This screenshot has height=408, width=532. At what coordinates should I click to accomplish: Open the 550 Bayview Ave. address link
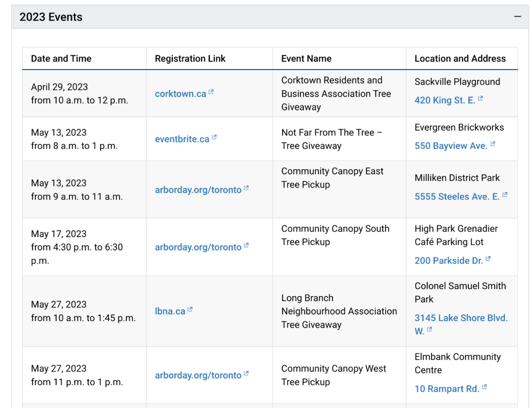pyautogui.click(x=451, y=146)
